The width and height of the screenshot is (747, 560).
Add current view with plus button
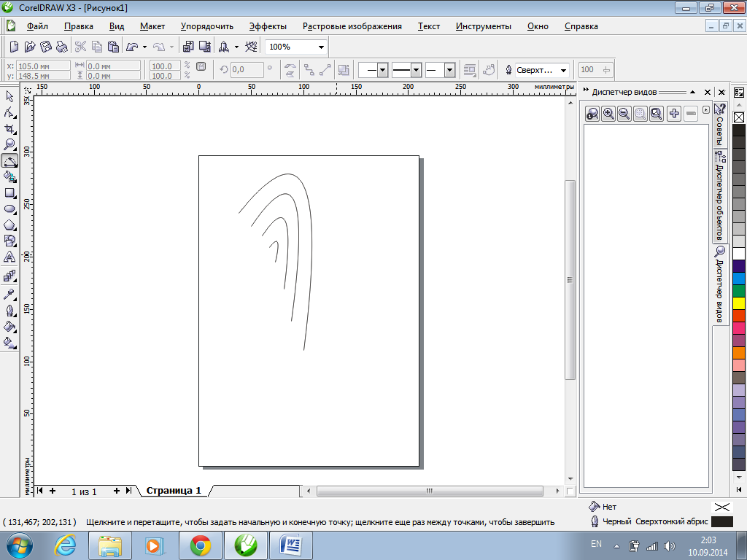674,113
